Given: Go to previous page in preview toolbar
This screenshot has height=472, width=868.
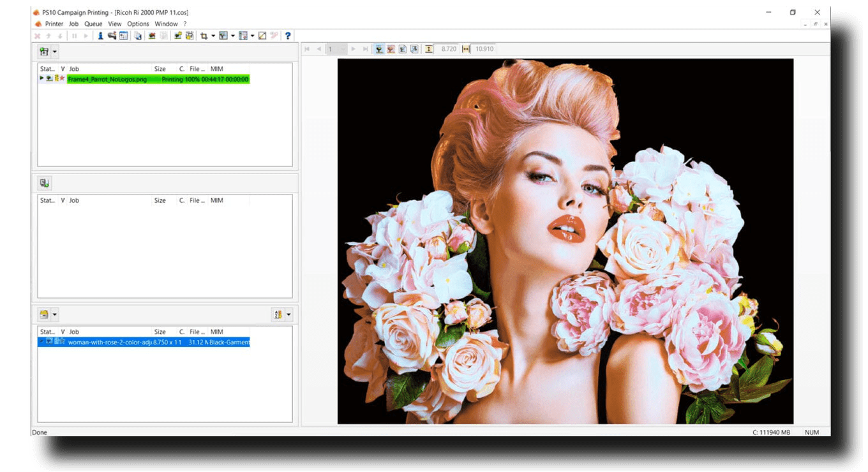Looking at the screenshot, I should click(318, 49).
